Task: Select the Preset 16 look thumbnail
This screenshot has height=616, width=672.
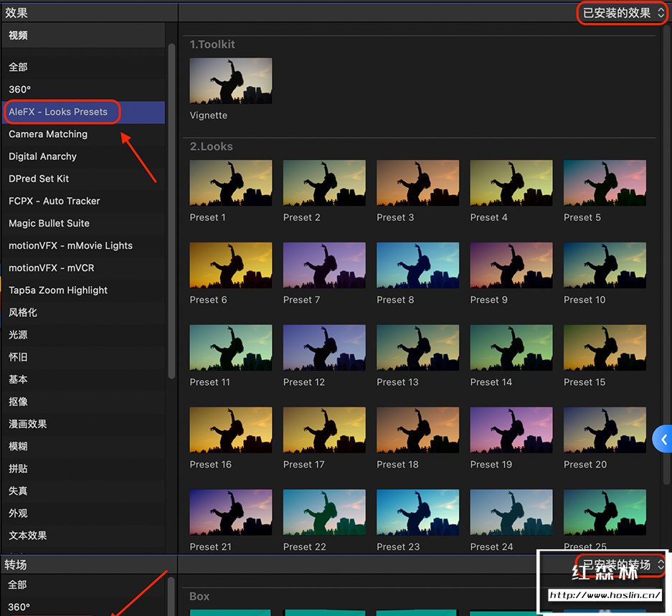Action: click(230, 430)
